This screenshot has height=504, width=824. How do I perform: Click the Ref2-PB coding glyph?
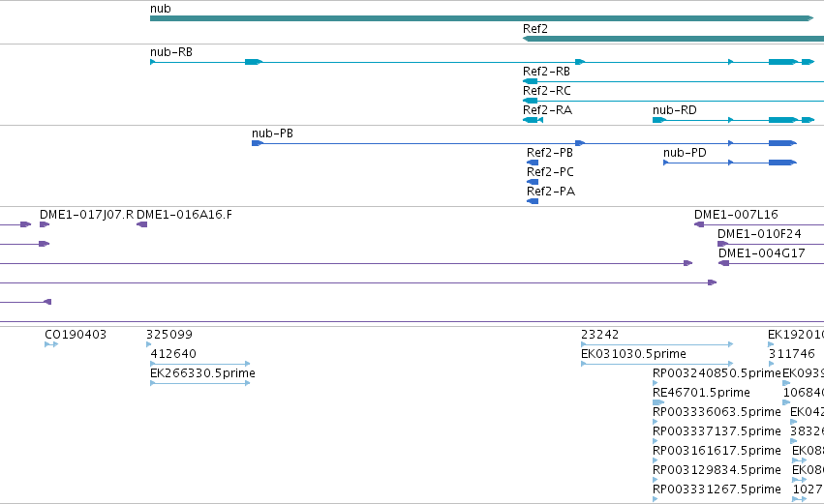533,163
